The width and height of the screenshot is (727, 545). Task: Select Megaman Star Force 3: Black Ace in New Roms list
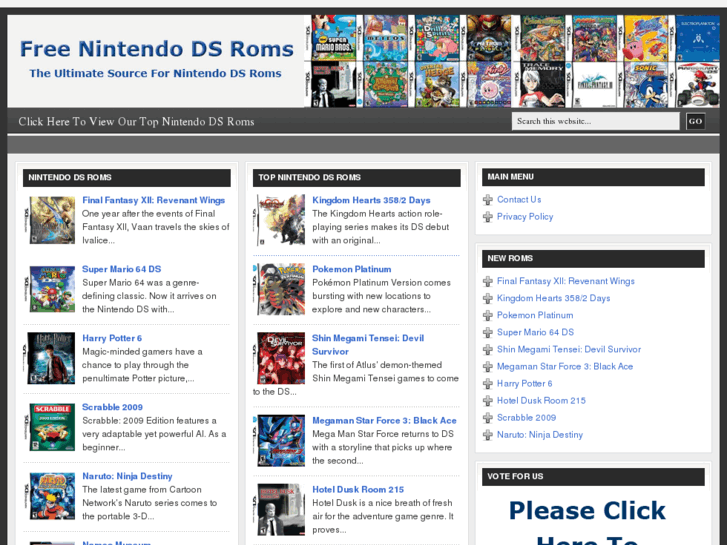[565, 366]
